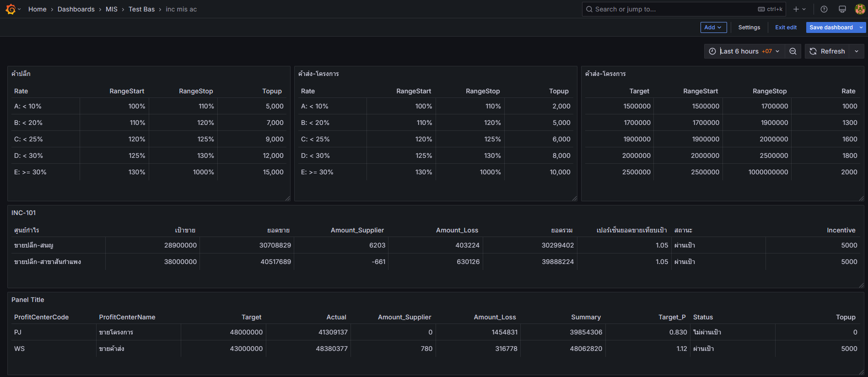Click the plus new item icon
This screenshot has width=868, height=377.
pyautogui.click(x=799, y=9)
